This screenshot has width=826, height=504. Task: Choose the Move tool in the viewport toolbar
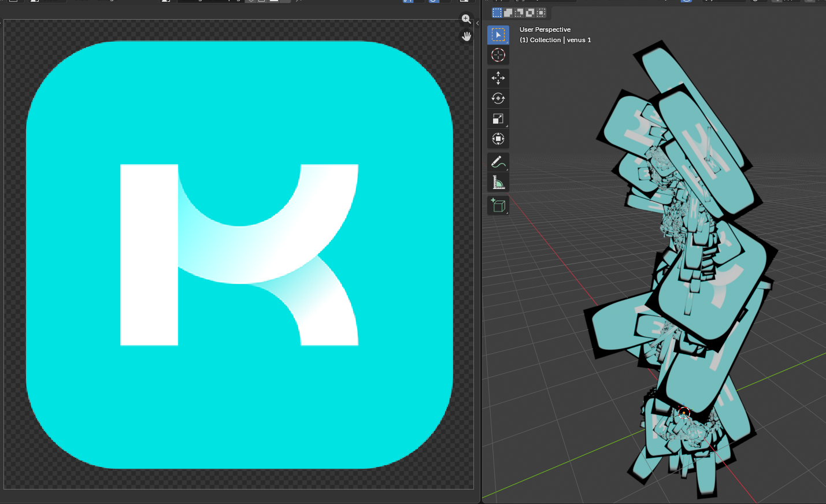click(x=498, y=78)
